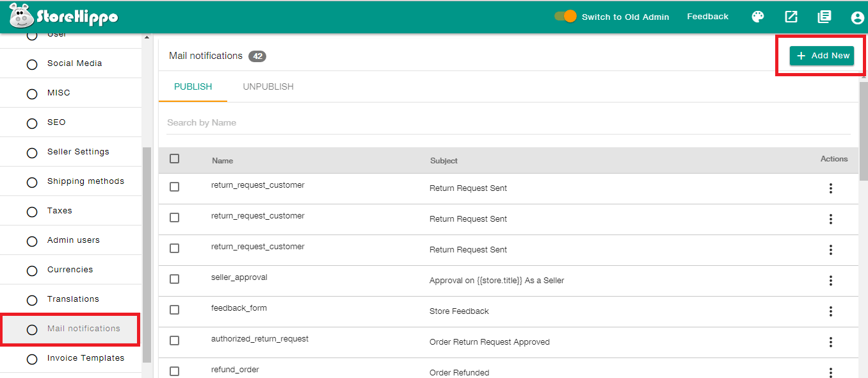
Task: Open Admin users in the sidebar
Action: point(70,240)
